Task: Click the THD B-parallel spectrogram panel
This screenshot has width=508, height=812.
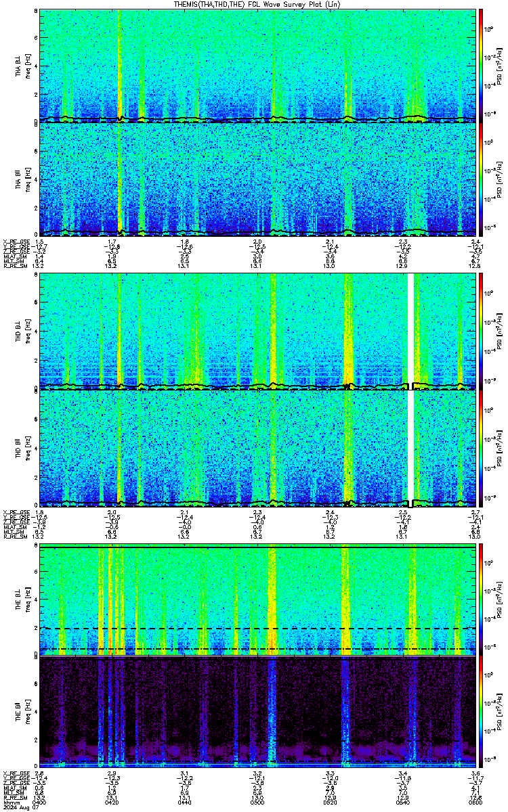Action: [x=257, y=449]
